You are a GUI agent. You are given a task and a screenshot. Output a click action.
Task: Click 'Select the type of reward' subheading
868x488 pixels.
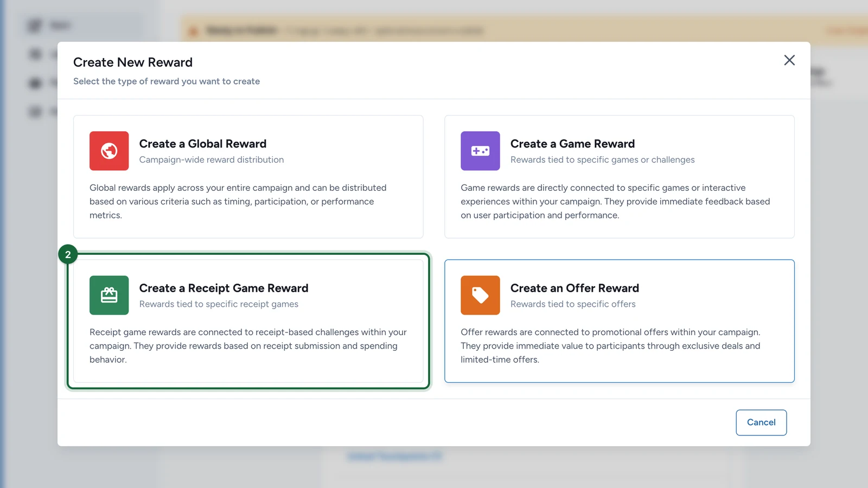coord(167,81)
